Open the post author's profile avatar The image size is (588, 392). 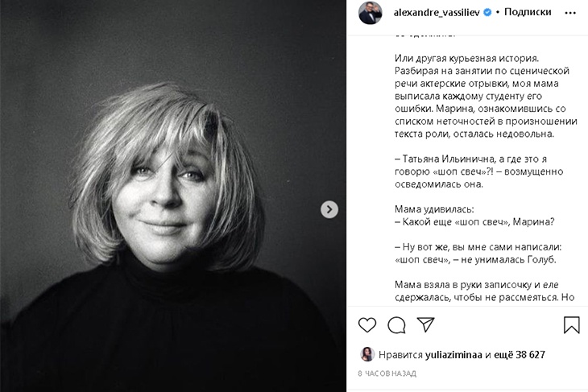pos(370,13)
